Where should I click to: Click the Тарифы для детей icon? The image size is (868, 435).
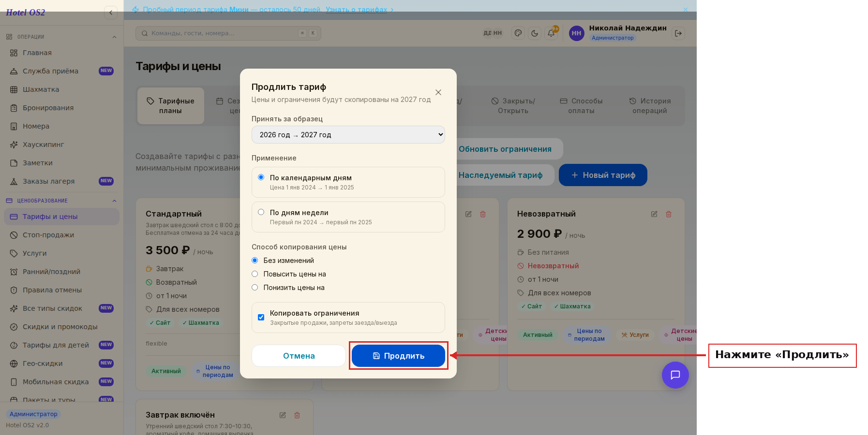[x=14, y=345]
